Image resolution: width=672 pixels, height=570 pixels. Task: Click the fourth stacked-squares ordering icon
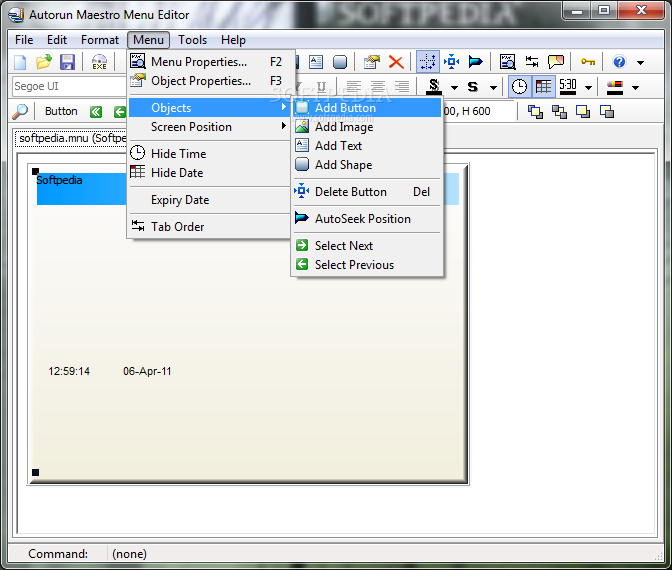607,112
